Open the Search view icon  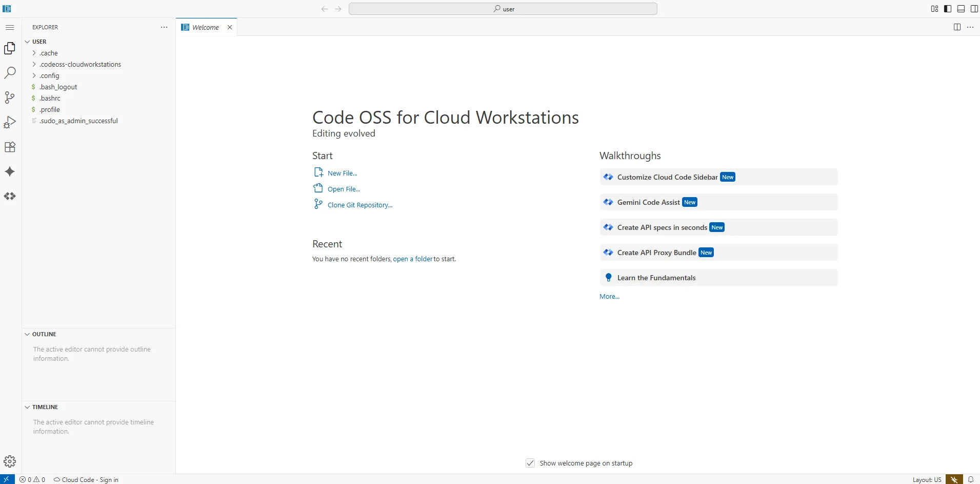10,73
